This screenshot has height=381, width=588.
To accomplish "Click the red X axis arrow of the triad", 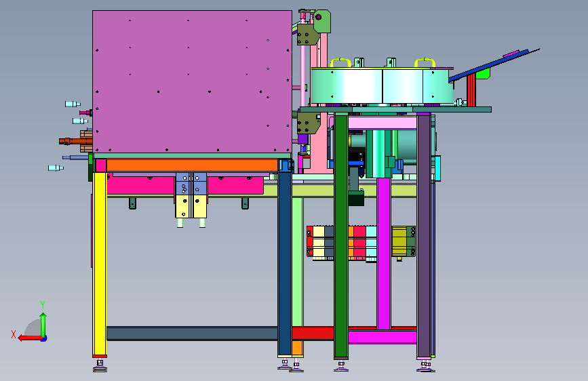I will pos(31,338).
